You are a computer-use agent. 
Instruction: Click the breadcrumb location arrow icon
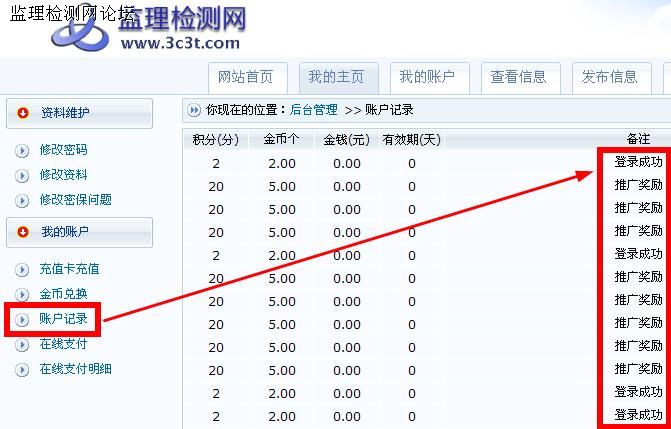coord(194,110)
